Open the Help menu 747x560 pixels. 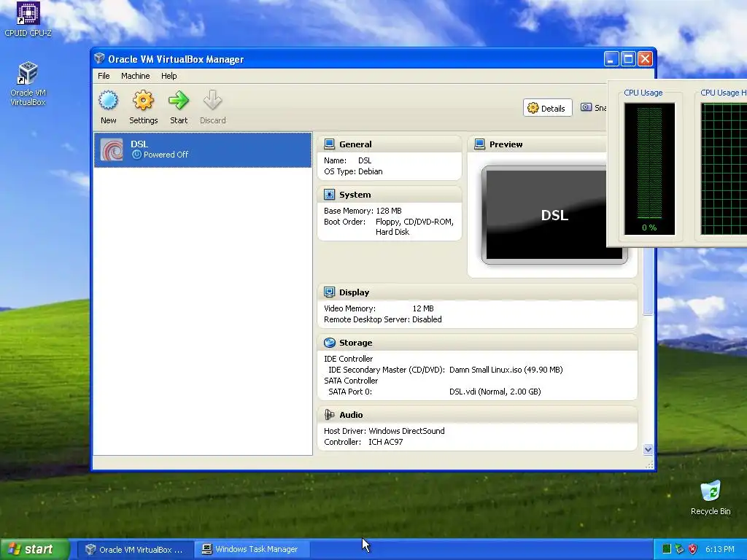point(169,76)
